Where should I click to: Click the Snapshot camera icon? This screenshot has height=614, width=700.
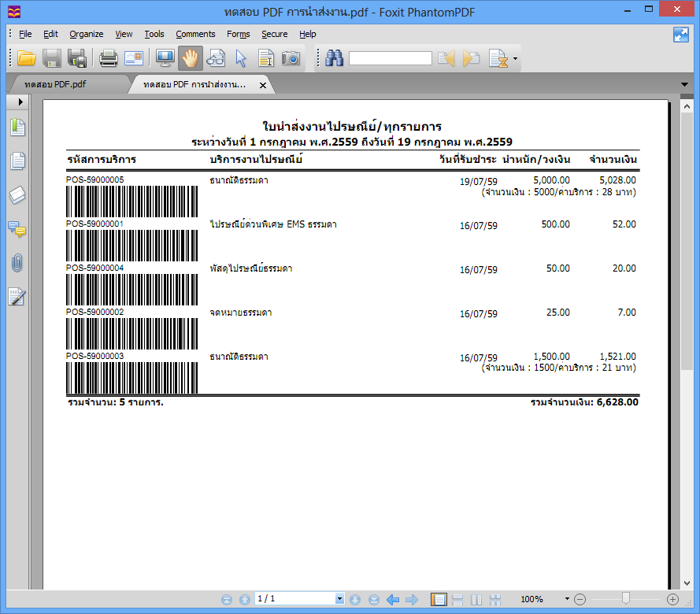[x=291, y=58]
